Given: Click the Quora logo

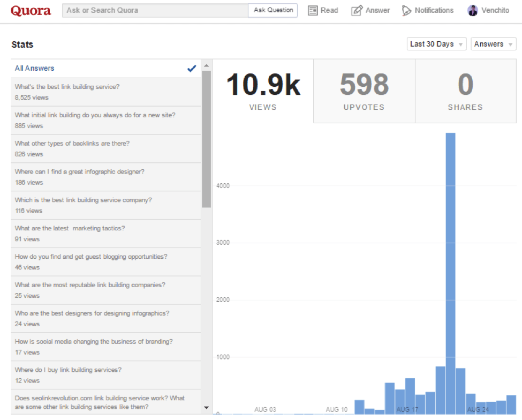Looking at the screenshot, I should (31, 11).
